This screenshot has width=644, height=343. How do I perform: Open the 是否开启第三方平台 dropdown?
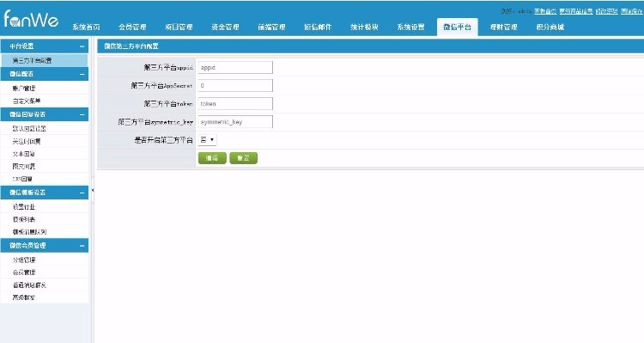click(x=208, y=140)
